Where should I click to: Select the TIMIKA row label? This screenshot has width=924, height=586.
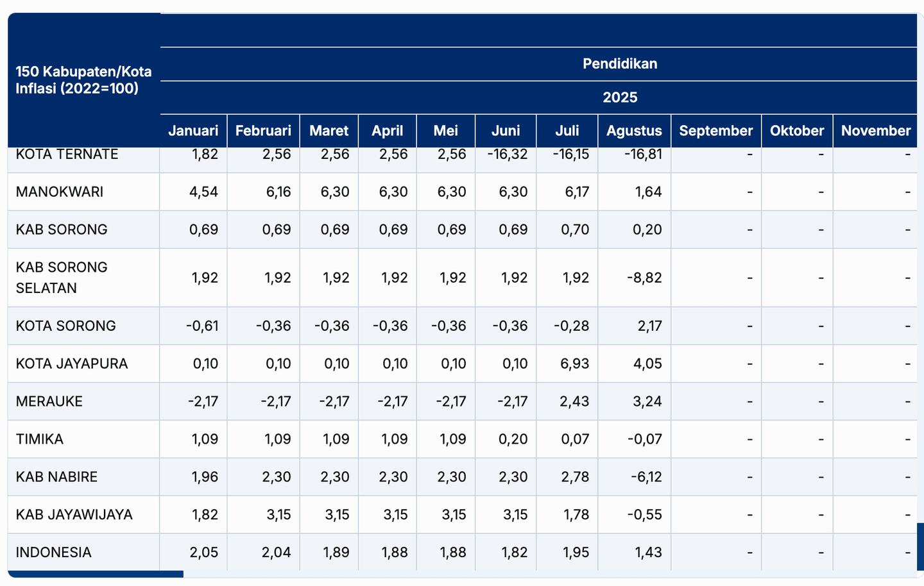click(40, 439)
